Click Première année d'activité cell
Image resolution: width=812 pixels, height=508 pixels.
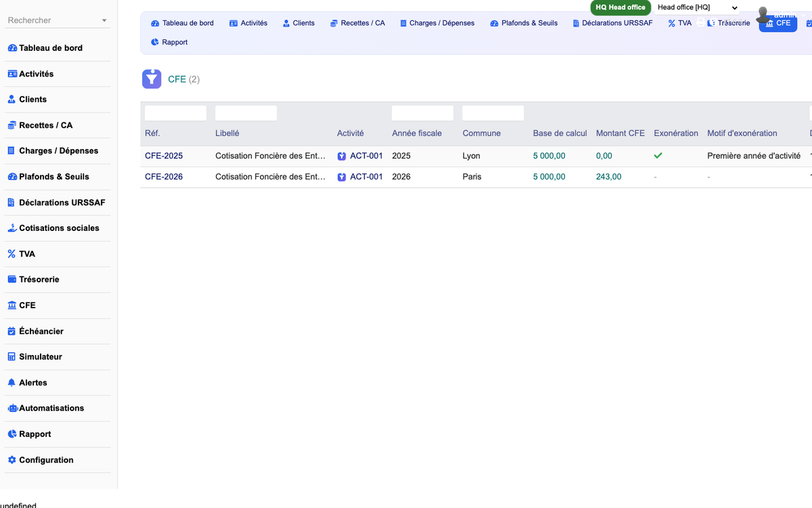[x=754, y=156]
